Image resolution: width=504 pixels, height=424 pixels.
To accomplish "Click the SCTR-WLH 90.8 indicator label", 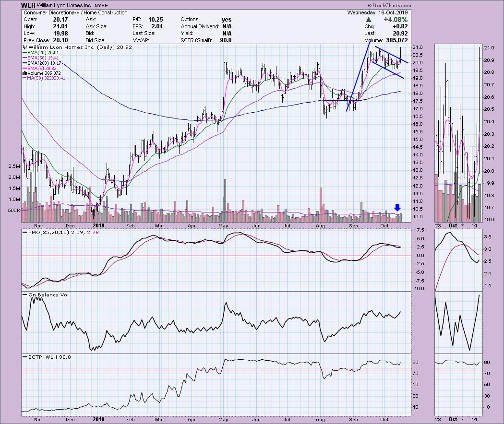I will (x=49, y=357).
